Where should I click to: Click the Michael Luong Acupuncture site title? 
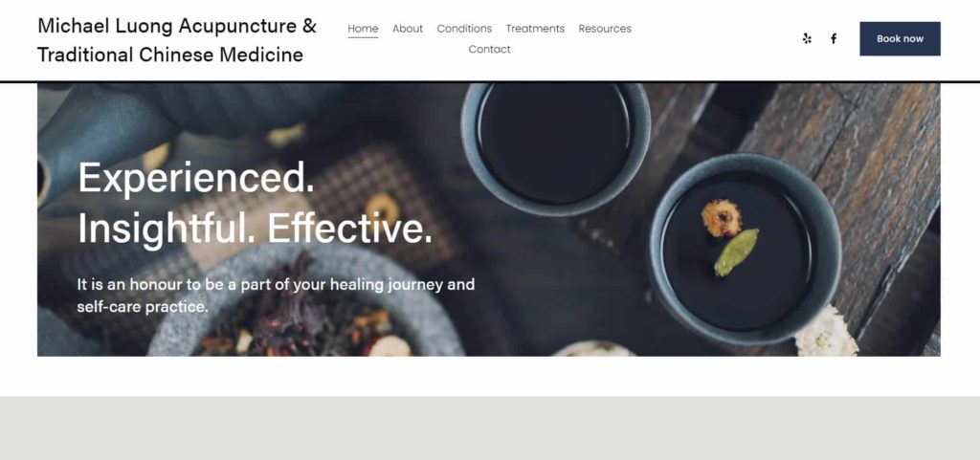[x=177, y=26]
